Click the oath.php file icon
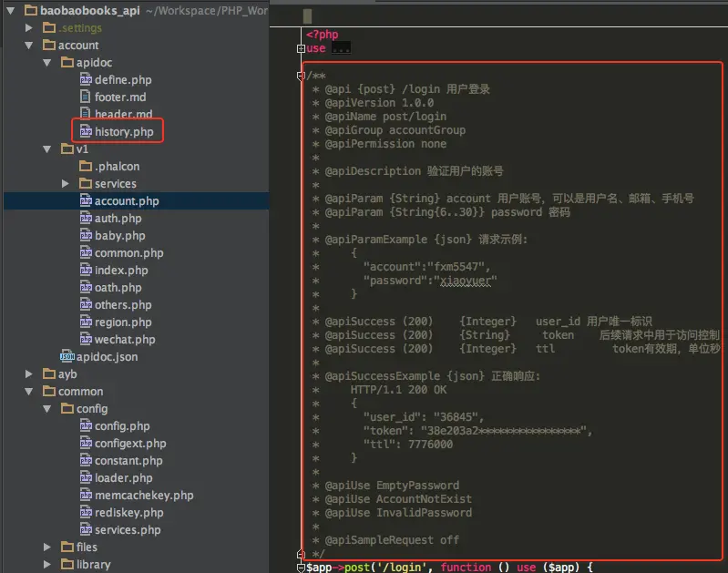This screenshot has width=728, height=573. pos(86,288)
